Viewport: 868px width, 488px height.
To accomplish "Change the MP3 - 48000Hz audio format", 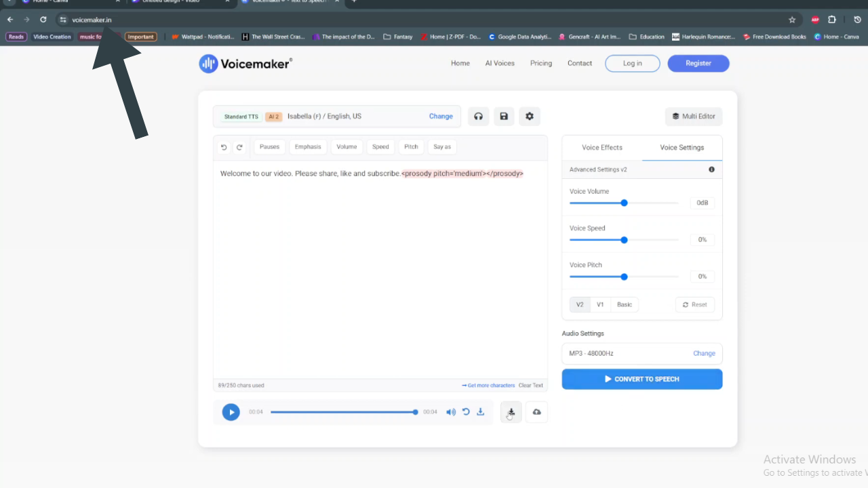I will coord(704,353).
